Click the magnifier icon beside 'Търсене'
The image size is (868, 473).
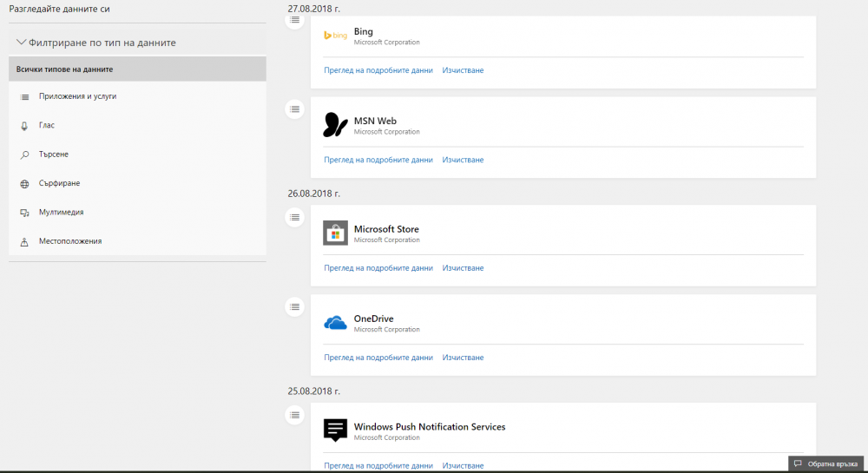pos(24,154)
